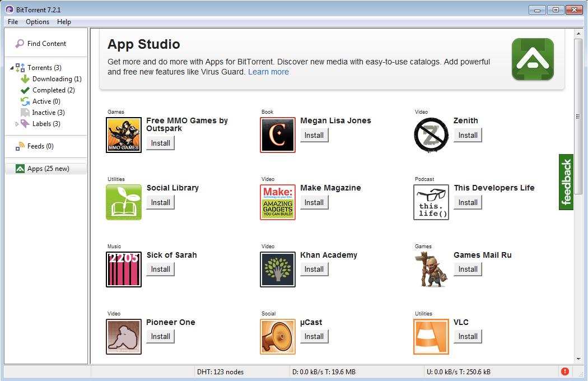
Task: Open Feeds in the sidebar
Action: tap(40, 146)
